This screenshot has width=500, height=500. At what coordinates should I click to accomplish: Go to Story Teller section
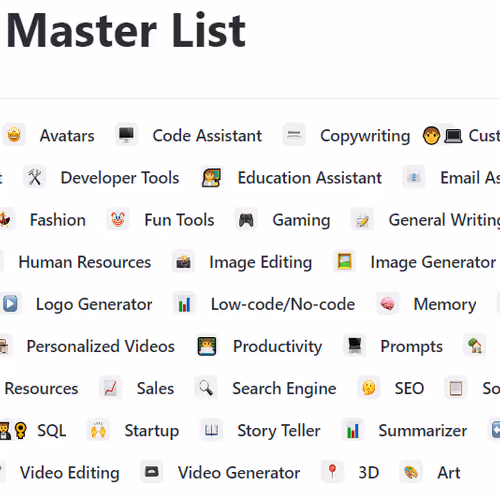coord(279,431)
